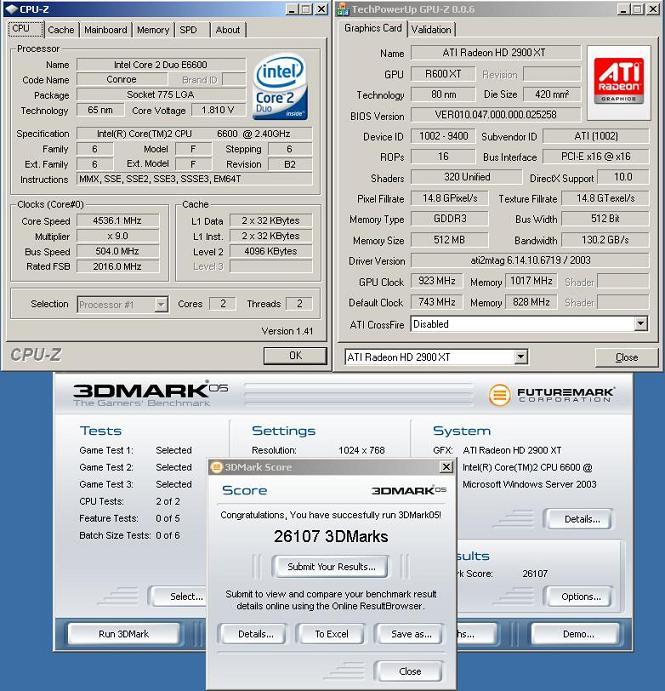665x691 pixels.
Task: Switch to the Validation tab
Action: [x=431, y=30]
